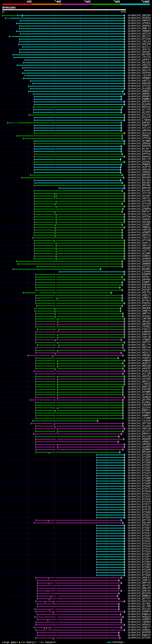The width and height of the screenshot is (152, 644).
Task: Click the white query sequence bar
Action: [64, 10]
